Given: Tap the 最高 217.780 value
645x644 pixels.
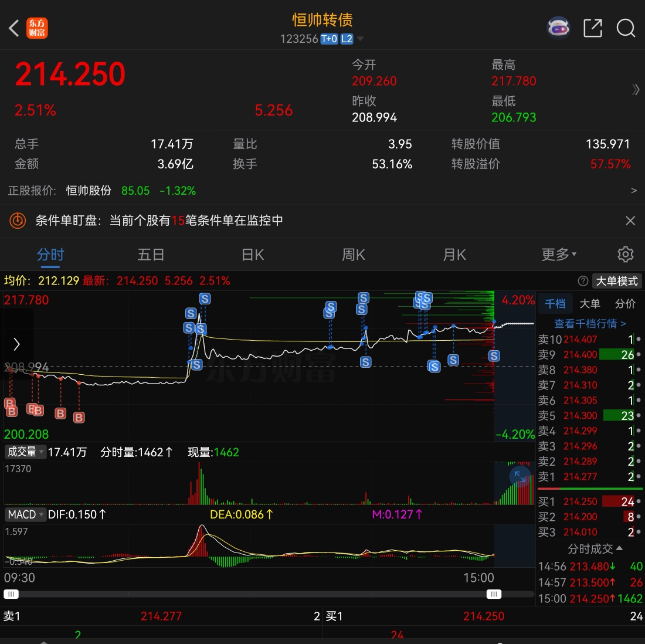Looking at the screenshot, I should click(x=514, y=81).
